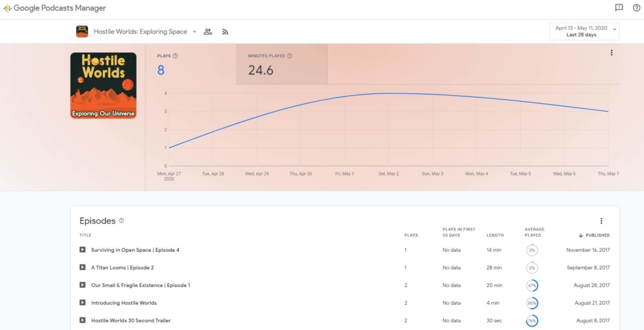
Task: Expand the Hostile Worlds show selector dropdown
Action: pos(194,31)
